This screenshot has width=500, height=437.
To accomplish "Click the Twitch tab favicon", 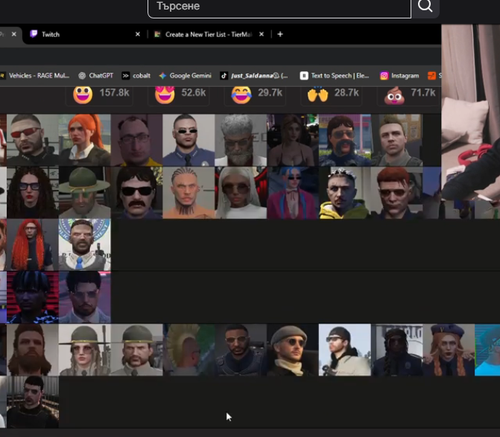I will pos(34,34).
